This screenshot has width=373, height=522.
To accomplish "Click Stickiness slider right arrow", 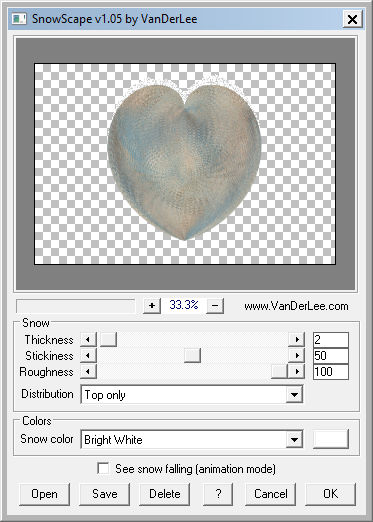I will (x=296, y=356).
